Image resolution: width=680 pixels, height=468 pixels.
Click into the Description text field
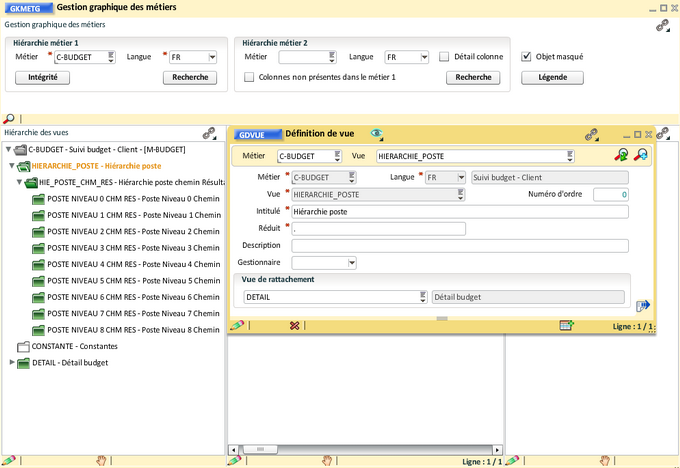coord(458,246)
